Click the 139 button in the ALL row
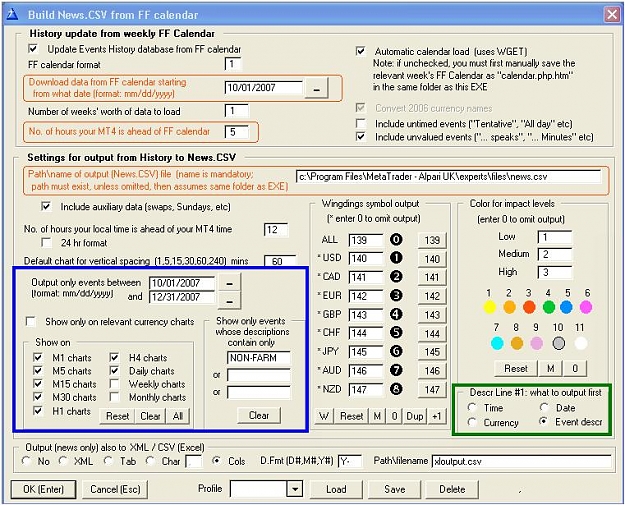 tap(432, 240)
